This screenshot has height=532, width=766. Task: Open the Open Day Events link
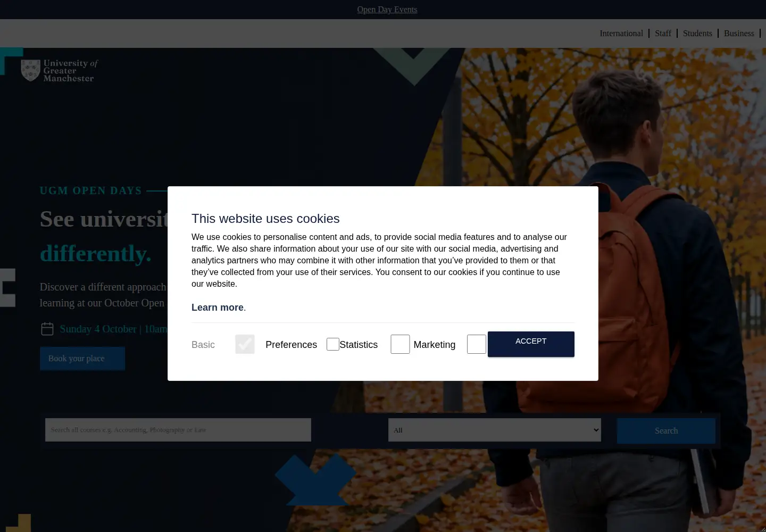[x=387, y=10]
